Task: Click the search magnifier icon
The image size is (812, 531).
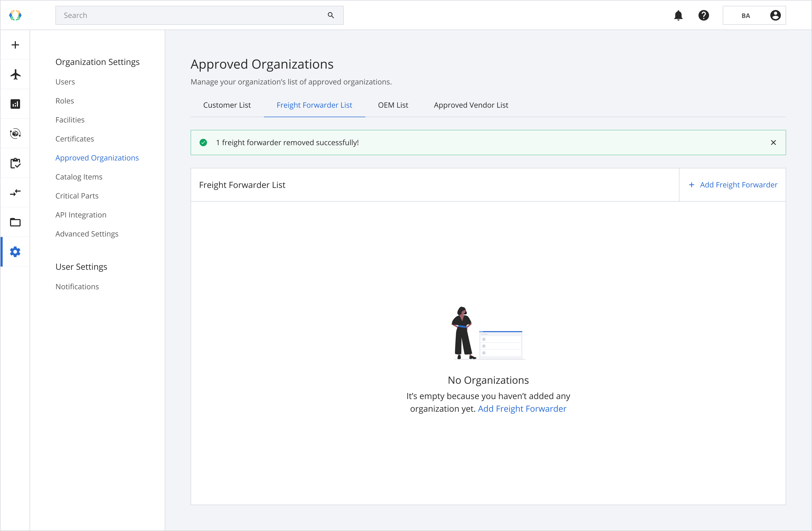Action: click(331, 15)
